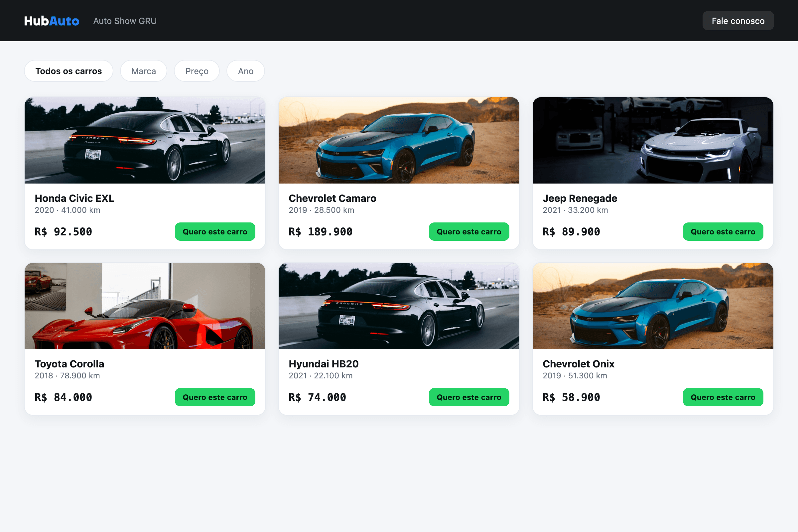Click the 2021 · 22.100 km details

click(321, 376)
